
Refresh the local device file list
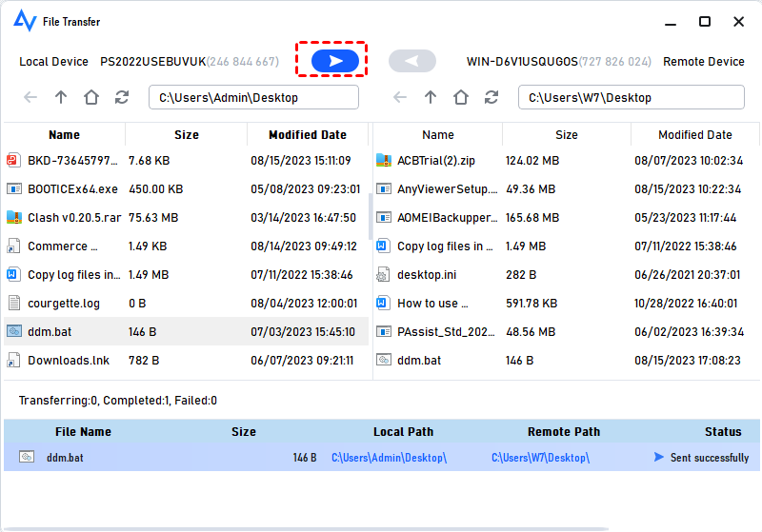(122, 97)
